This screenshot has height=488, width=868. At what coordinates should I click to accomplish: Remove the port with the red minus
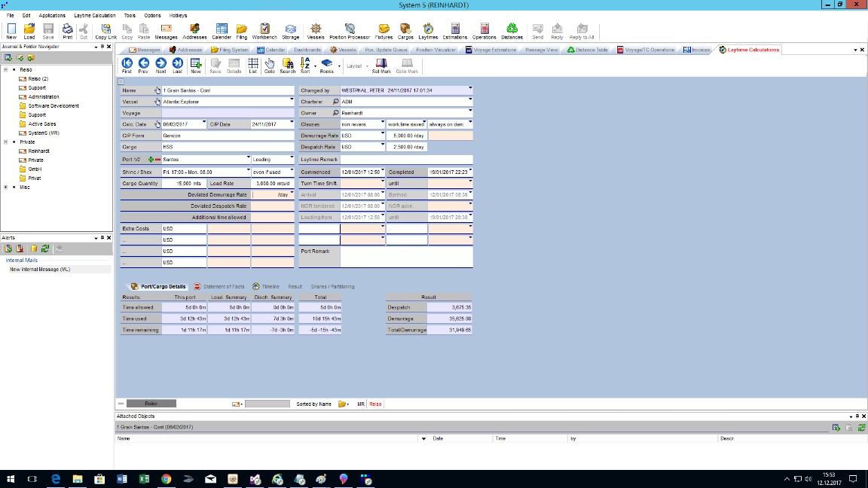point(157,160)
